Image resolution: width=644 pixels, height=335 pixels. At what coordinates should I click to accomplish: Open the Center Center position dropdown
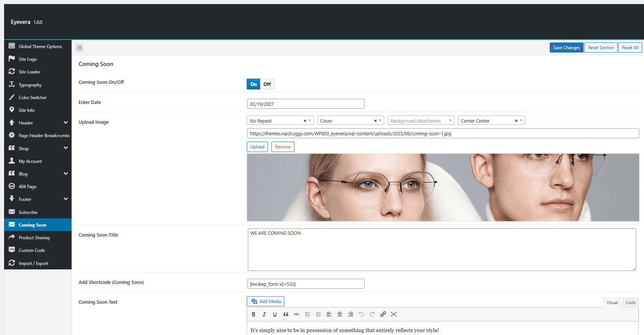click(x=491, y=121)
